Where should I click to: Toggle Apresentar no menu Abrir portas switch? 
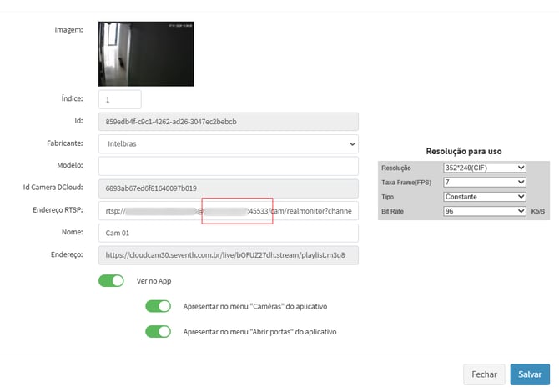tap(158, 331)
